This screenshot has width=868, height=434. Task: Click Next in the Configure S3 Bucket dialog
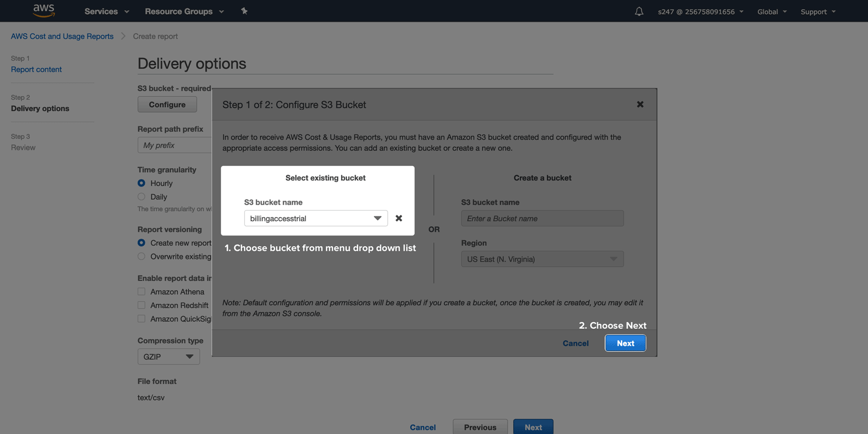[626, 343]
